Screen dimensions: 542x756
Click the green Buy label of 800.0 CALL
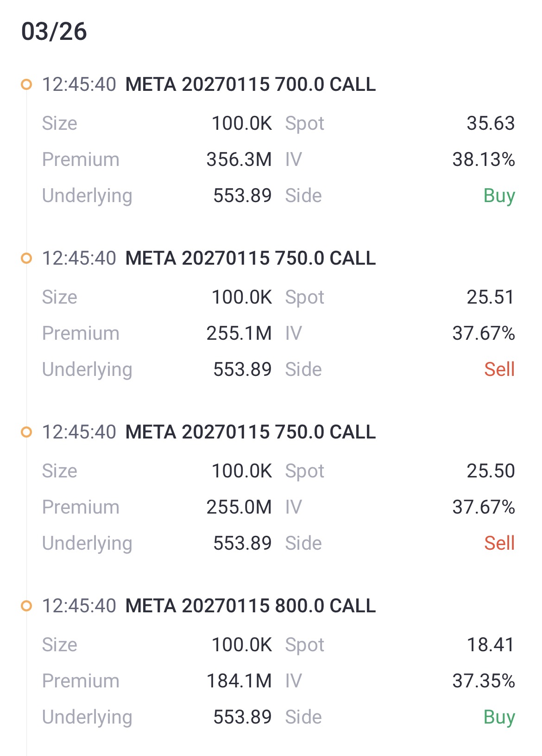pos(499,717)
